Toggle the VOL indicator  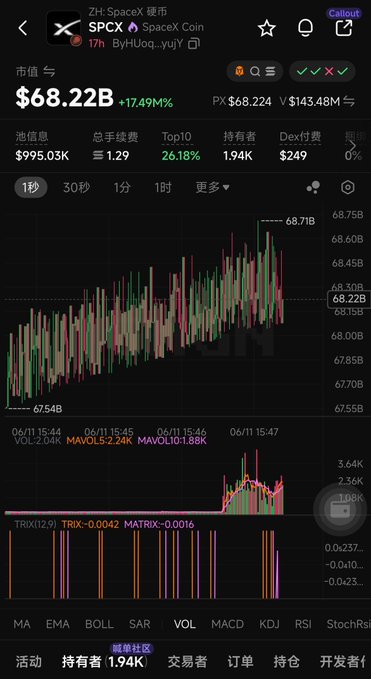(184, 624)
